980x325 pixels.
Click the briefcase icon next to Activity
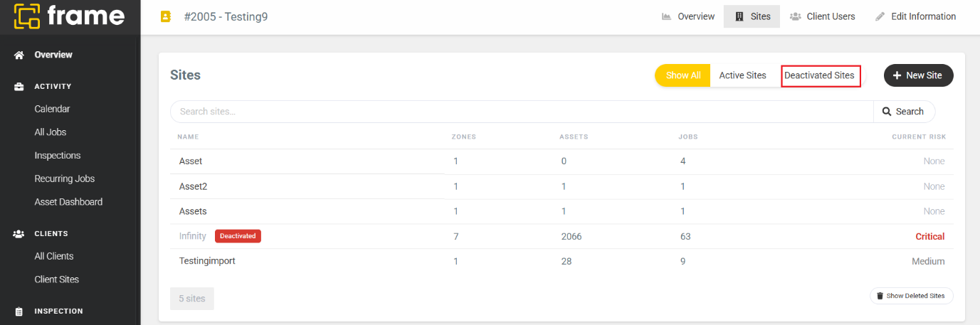[19, 87]
